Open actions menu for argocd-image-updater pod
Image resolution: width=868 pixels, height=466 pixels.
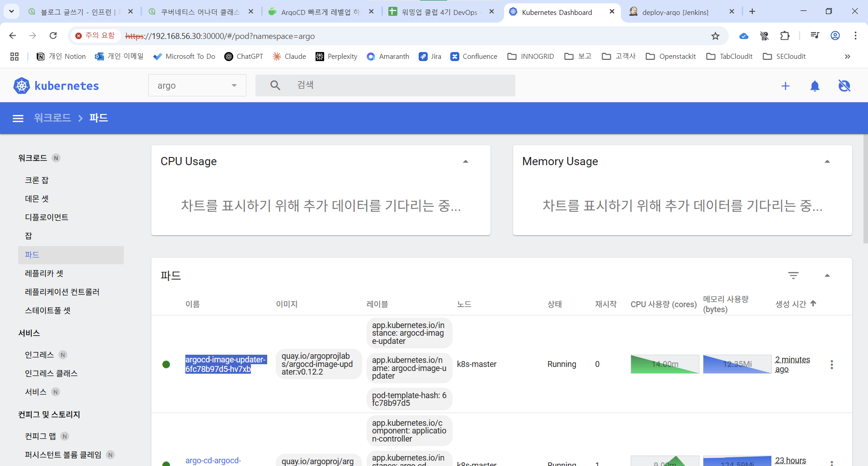tap(831, 365)
